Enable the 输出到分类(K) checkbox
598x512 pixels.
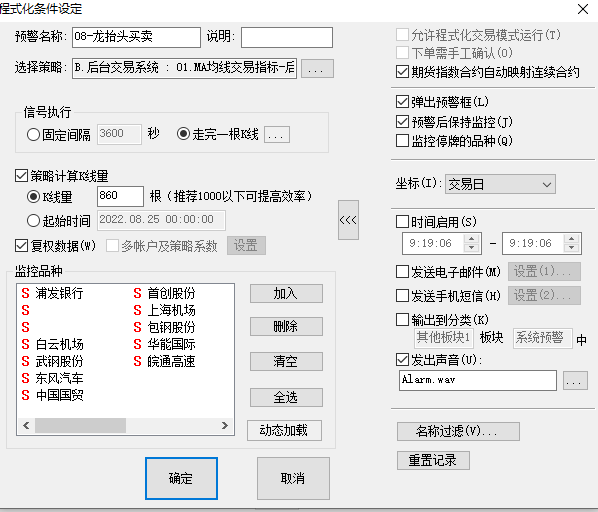point(402,319)
